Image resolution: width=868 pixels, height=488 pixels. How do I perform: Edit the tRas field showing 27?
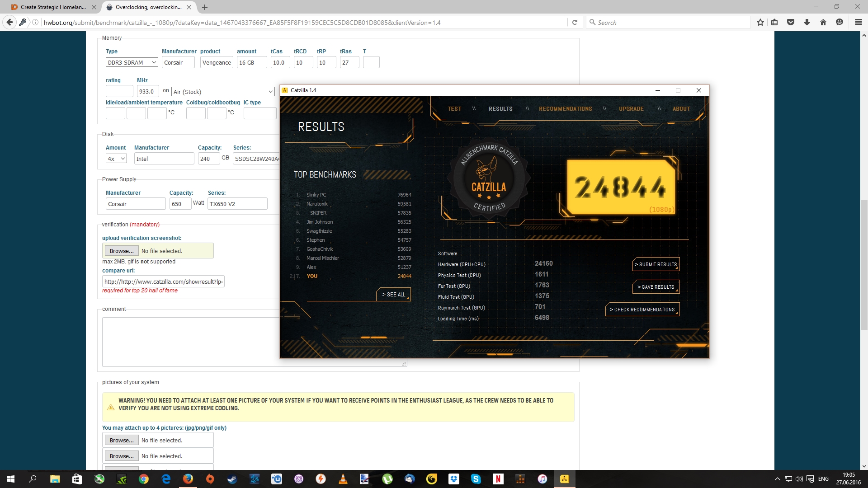[x=349, y=62]
